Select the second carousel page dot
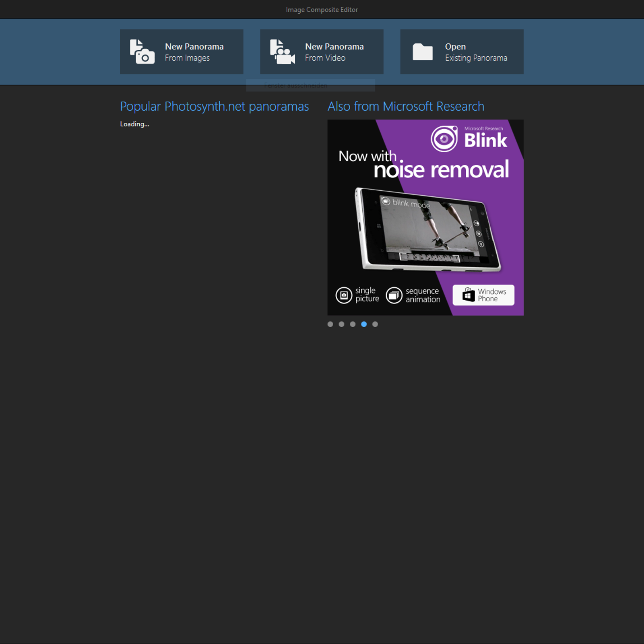This screenshot has height=644, width=644. (342, 324)
